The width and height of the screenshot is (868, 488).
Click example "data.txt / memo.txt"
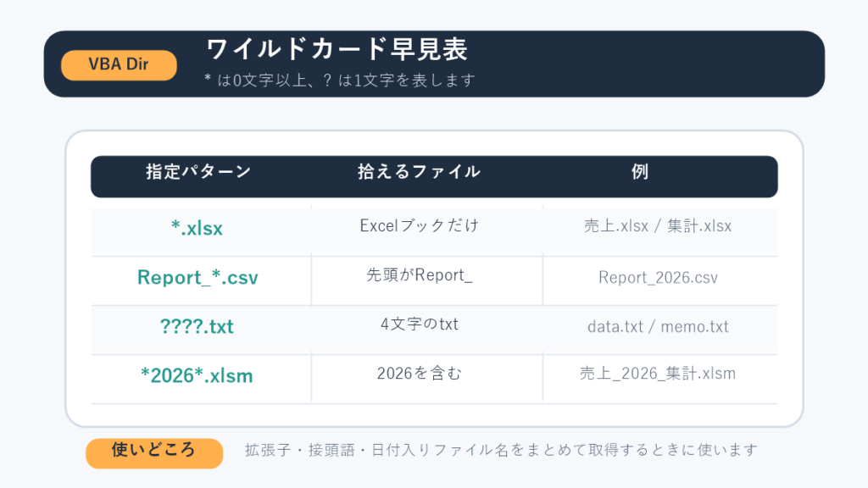point(658,326)
